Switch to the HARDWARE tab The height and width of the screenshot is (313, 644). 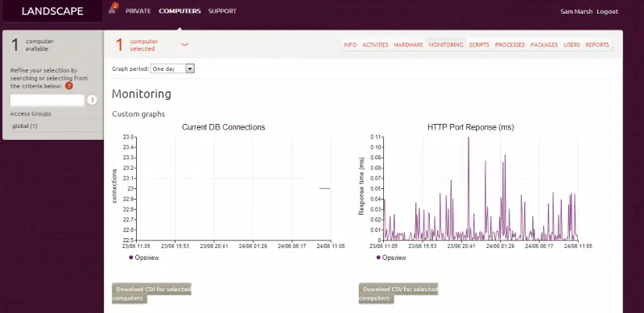point(408,45)
